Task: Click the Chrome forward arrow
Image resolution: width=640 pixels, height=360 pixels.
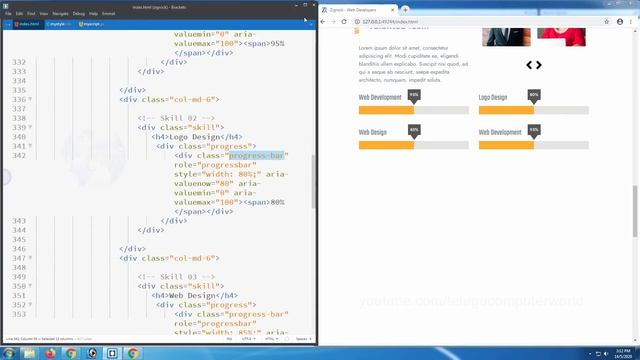Action: tap(333, 22)
